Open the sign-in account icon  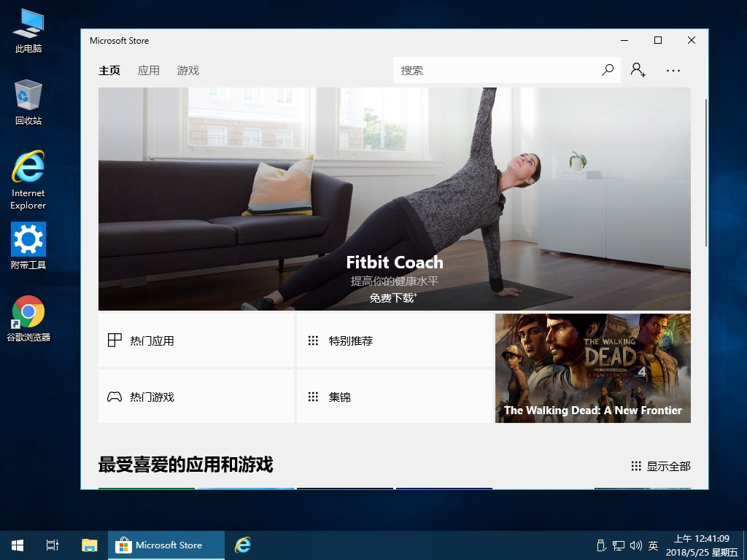(638, 70)
